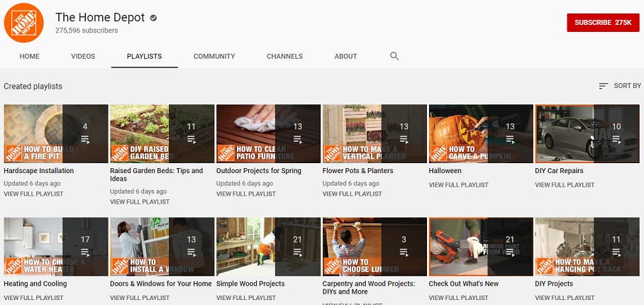Open Carpentry and Wood Projects: DIYs and More title
The height and width of the screenshot is (305, 644).
coord(369,288)
